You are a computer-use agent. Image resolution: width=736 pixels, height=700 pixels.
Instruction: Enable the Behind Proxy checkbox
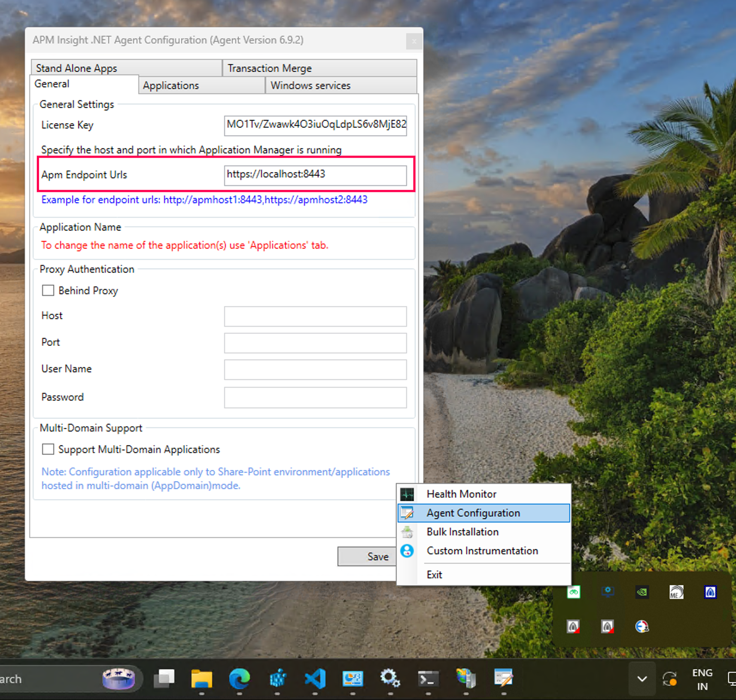click(48, 291)
